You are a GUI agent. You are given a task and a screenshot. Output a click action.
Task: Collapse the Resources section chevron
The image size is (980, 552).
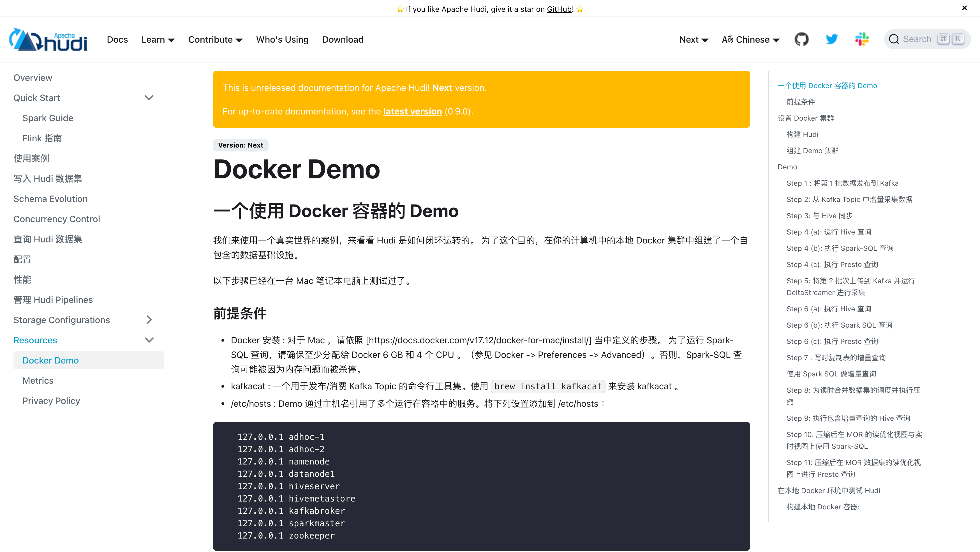point(149,340)
